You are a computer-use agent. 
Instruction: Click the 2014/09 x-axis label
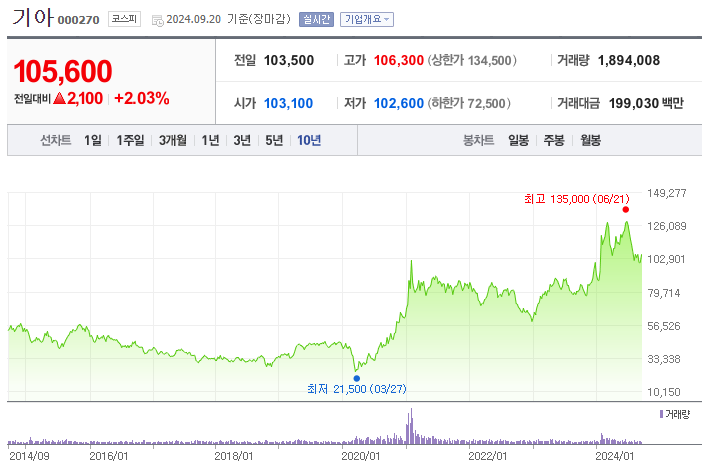[x=29, y=456]
